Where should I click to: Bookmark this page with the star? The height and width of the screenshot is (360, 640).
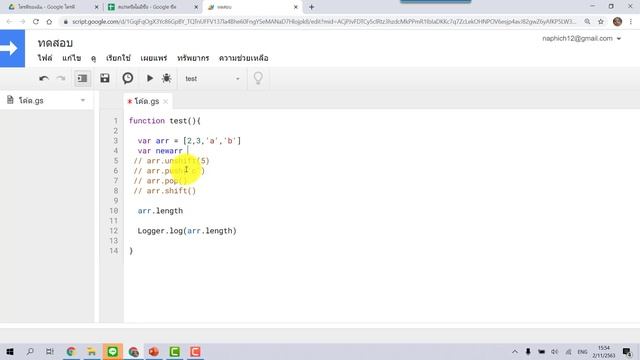click(601, 22)
